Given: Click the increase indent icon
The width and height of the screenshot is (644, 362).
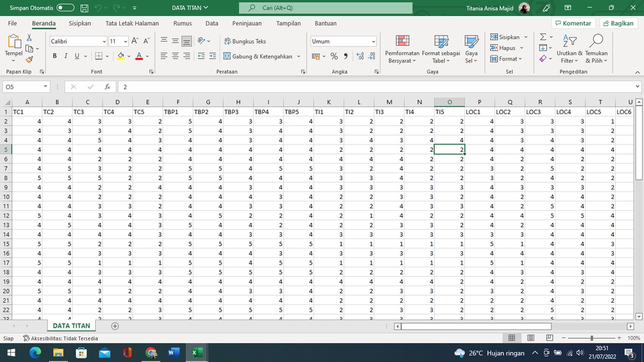Looking at the screenshot, I should point(213,56).
